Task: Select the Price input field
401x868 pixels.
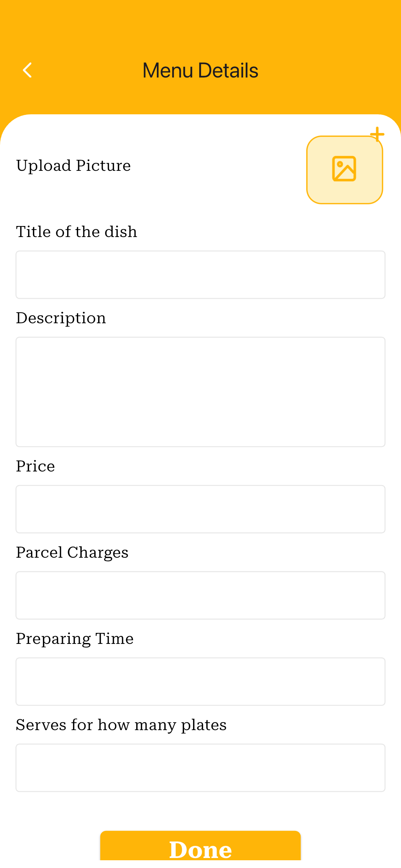Action: point(200,509)
